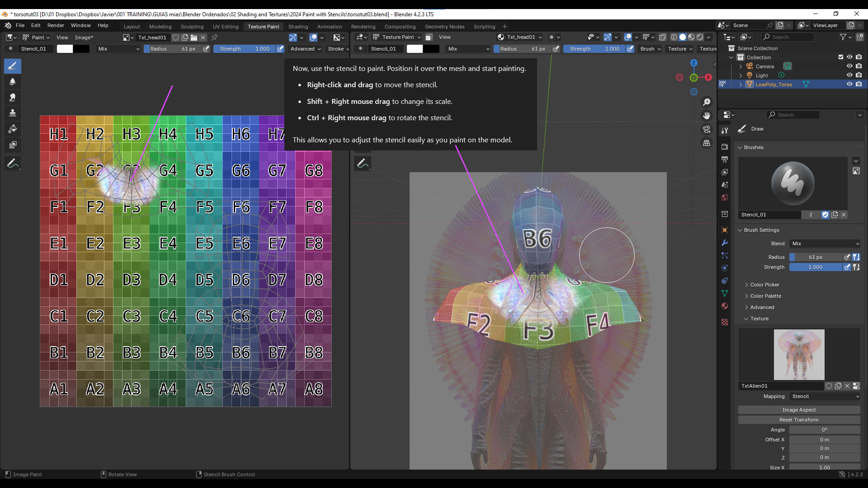Add a new workspace with plus button

[505, 27]
